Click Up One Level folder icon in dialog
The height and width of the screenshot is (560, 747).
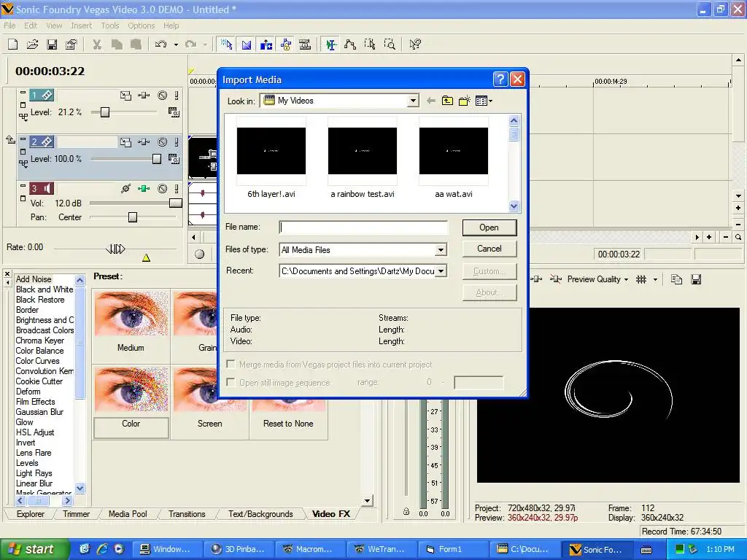point(447,101)
